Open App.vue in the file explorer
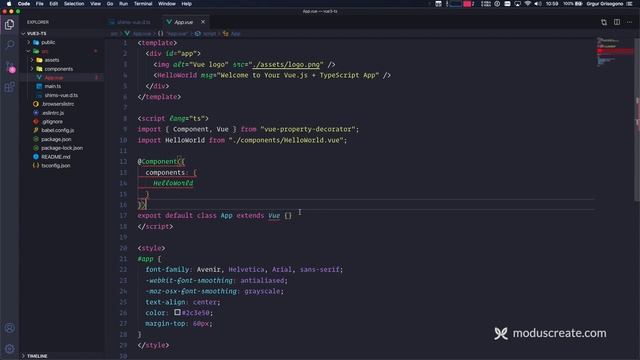The image size is (640, 360). 62,78
